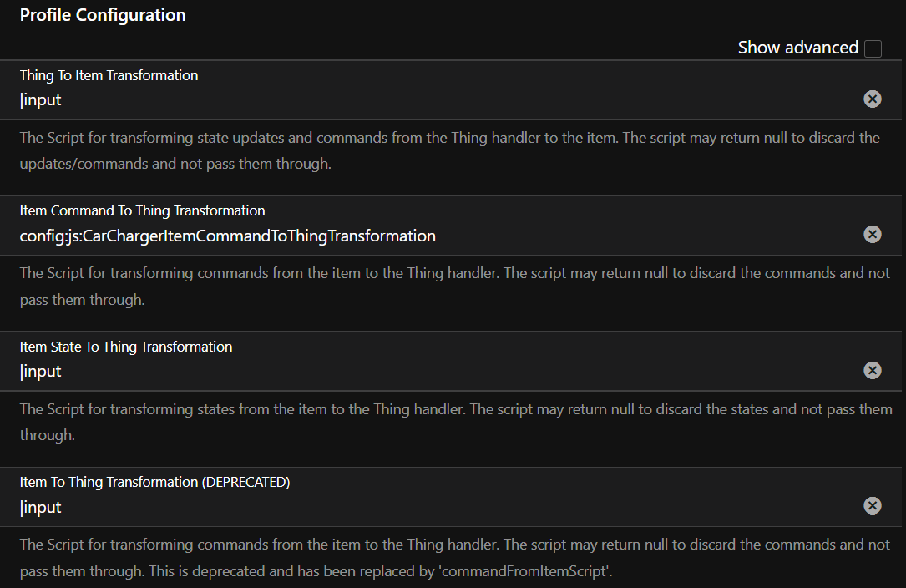Clear the Thing To Item Transformation field
The image size is (906, 588).
click(873, 99)
